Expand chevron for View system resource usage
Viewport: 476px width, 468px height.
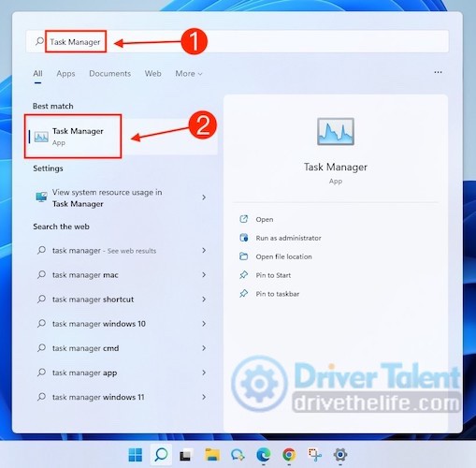tap(204, 197)
